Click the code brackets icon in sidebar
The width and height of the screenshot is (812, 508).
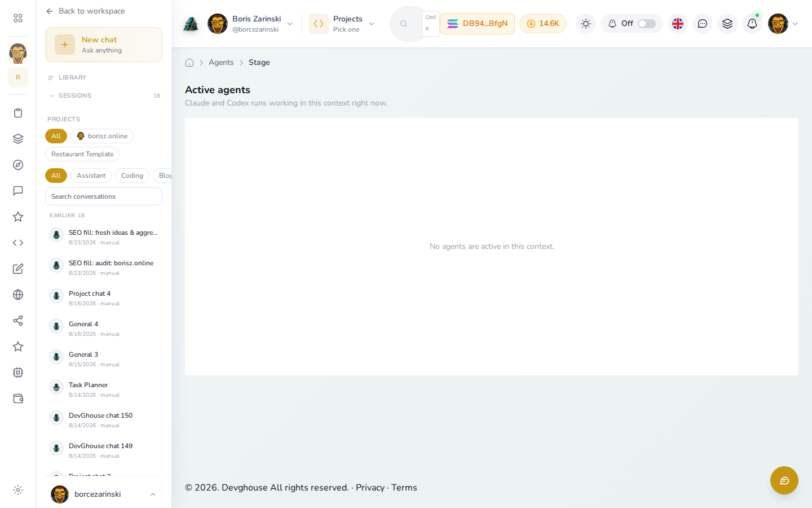(x=18, y=243)
